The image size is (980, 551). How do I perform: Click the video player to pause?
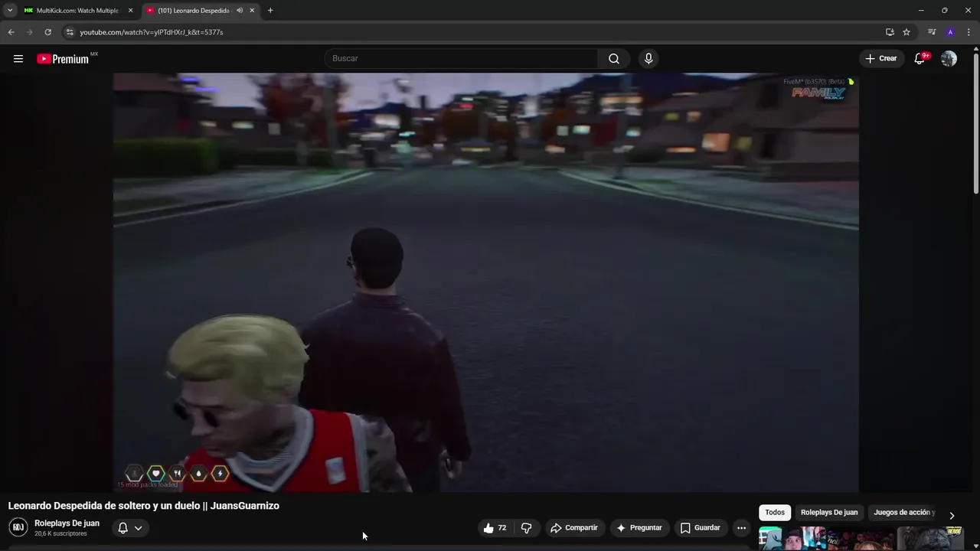click(x=485, y=282)
